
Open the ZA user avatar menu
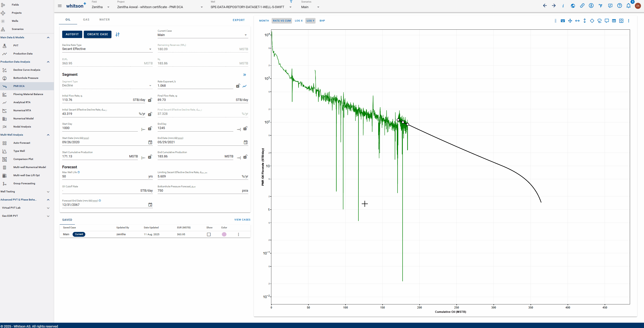click(x=638, y=6)
